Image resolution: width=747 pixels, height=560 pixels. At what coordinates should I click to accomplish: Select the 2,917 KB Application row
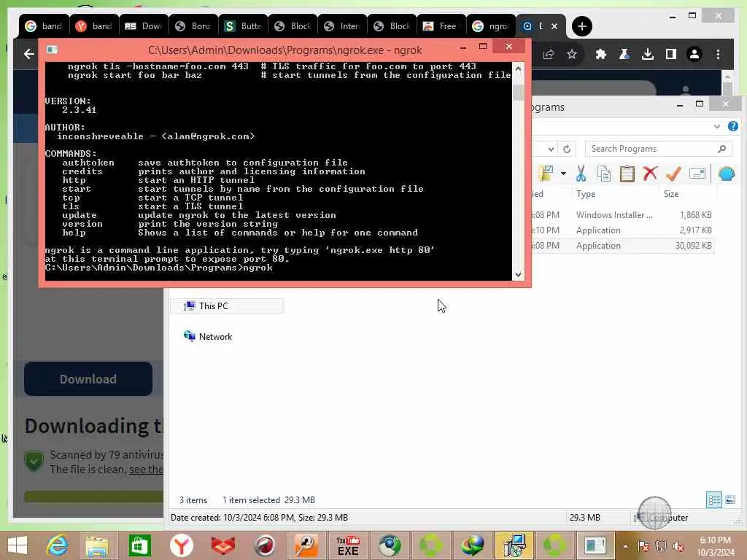623,230
